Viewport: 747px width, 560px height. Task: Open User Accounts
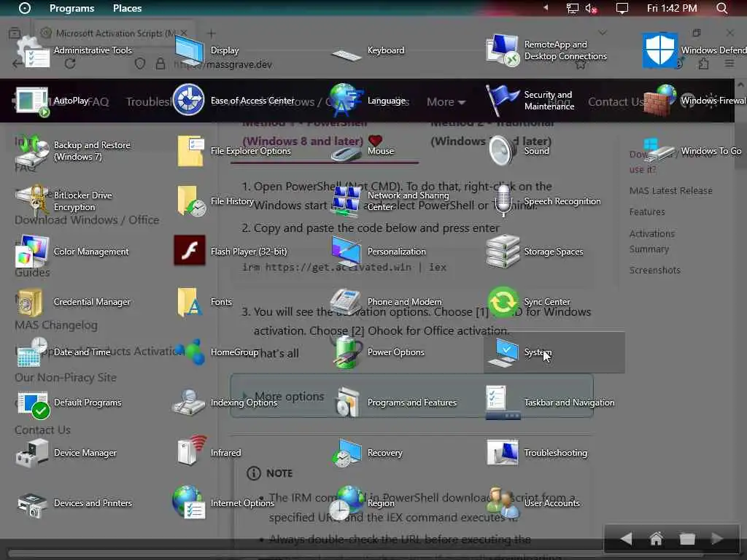tap(533, 503)
